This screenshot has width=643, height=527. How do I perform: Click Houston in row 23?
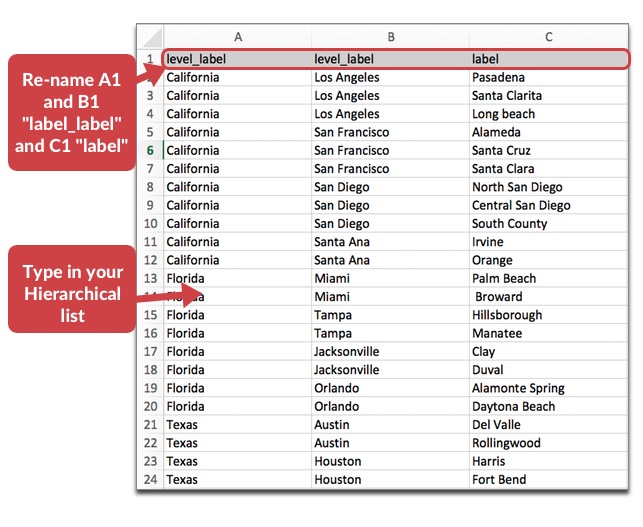pos(391,461)
